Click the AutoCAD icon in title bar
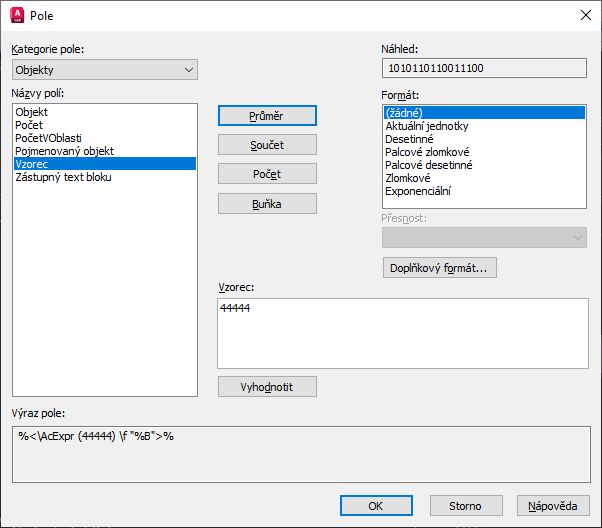Viewport: 602px width, 528px height. tap(16, 16)
